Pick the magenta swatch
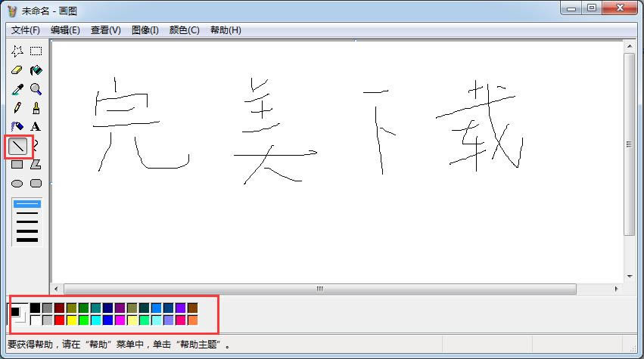This screenshot has height=359, width=644. pyautogui.click(x=120, y=320)
